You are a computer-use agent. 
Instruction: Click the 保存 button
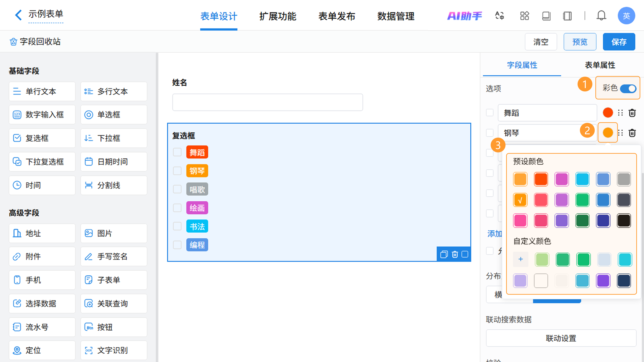click(x=619, y=42)
